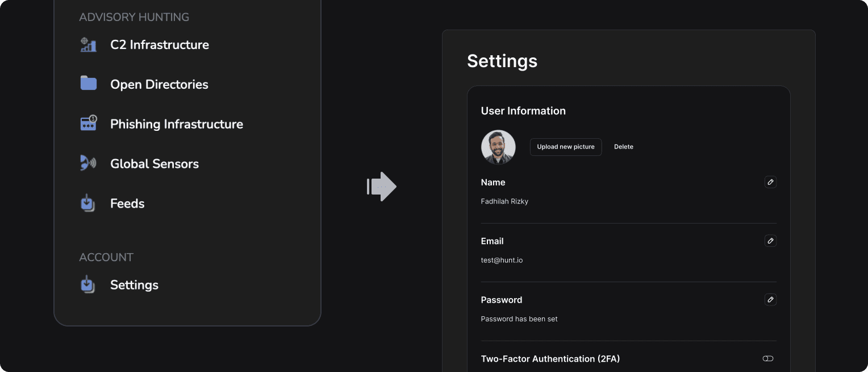868x372 pixels.
Task: Click the Upload new picture button
Action: coord(566,147)
